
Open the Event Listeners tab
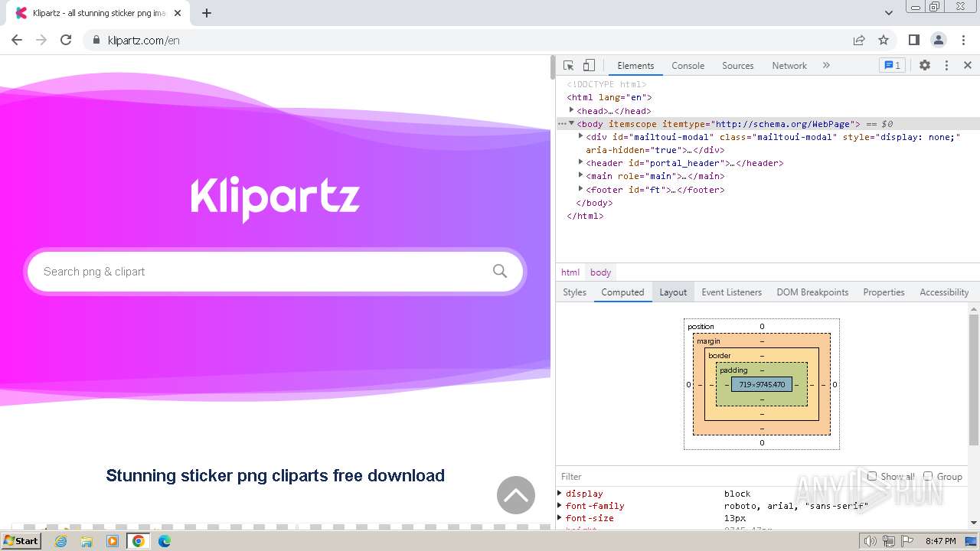click(731, 292)
